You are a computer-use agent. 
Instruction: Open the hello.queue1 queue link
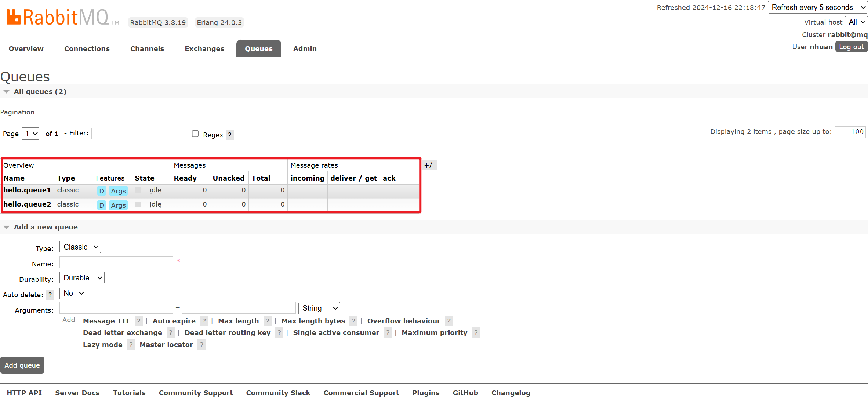click(x=27, y=190)
